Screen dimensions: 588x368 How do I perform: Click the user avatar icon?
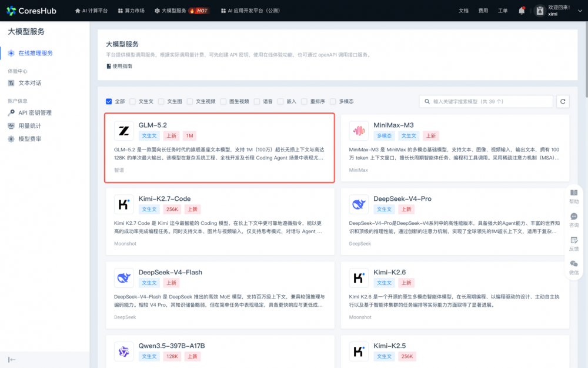[540, 11]
